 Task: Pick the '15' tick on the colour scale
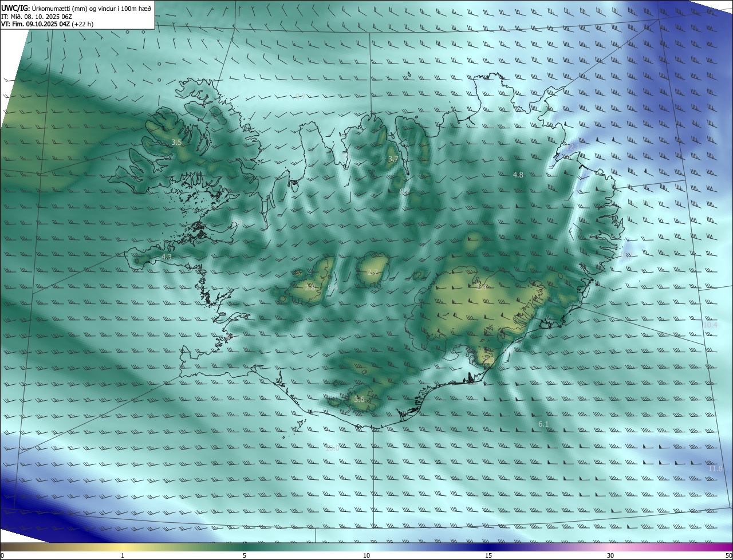(488, 555)
